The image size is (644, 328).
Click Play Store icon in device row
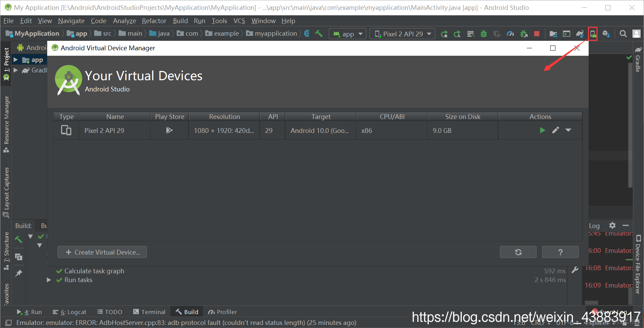(x=169, y=130)
